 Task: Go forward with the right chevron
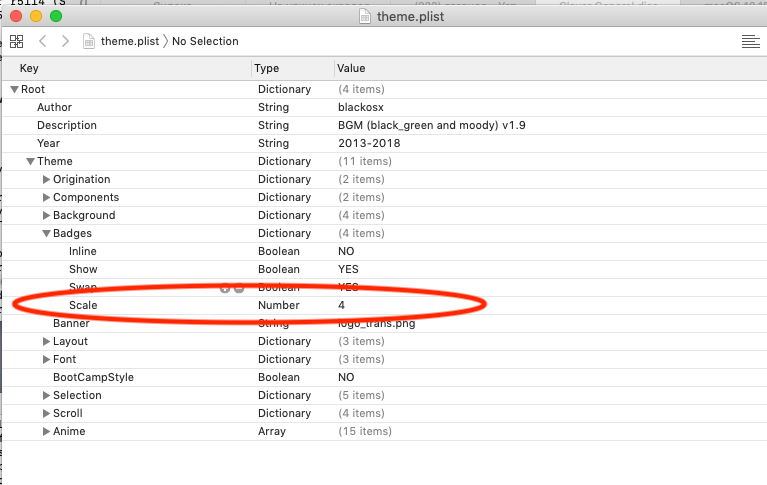tap(65, 41)
